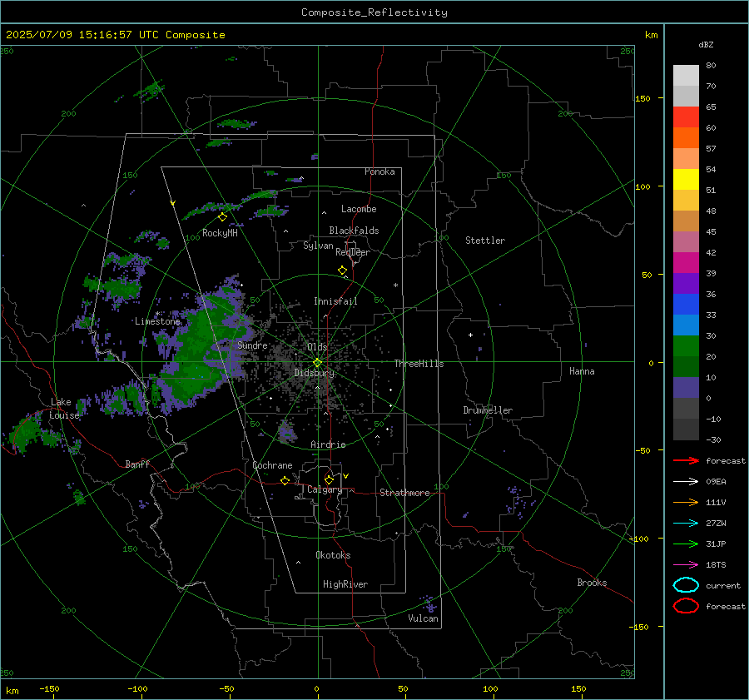
Task: Click the red forecast arrow legend icon
Action: point(686,460)
